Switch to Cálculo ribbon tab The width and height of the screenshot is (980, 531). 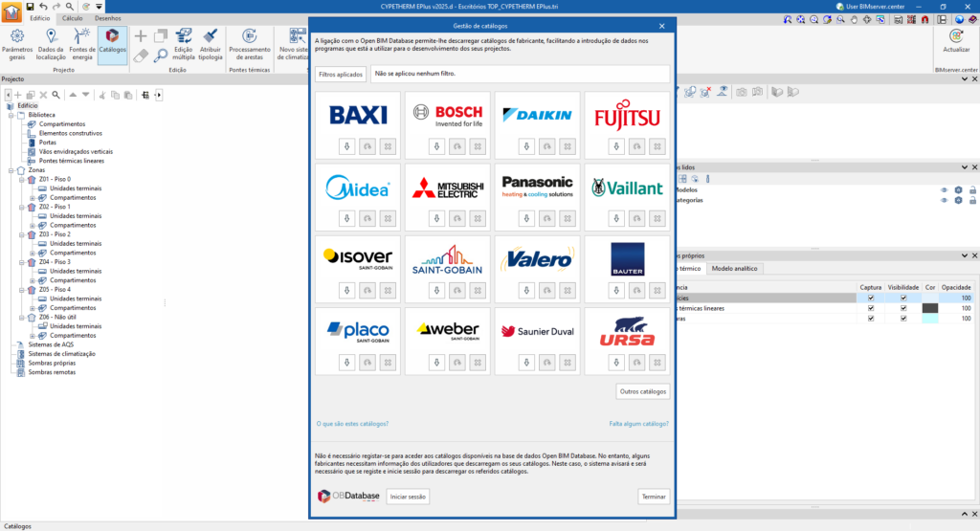[x=72, y=18]
